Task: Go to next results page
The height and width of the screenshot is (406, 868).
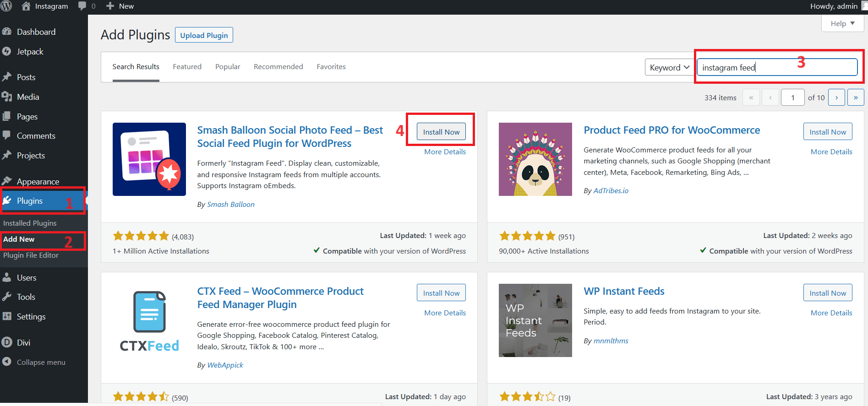Action: click(x=836, y=97)
